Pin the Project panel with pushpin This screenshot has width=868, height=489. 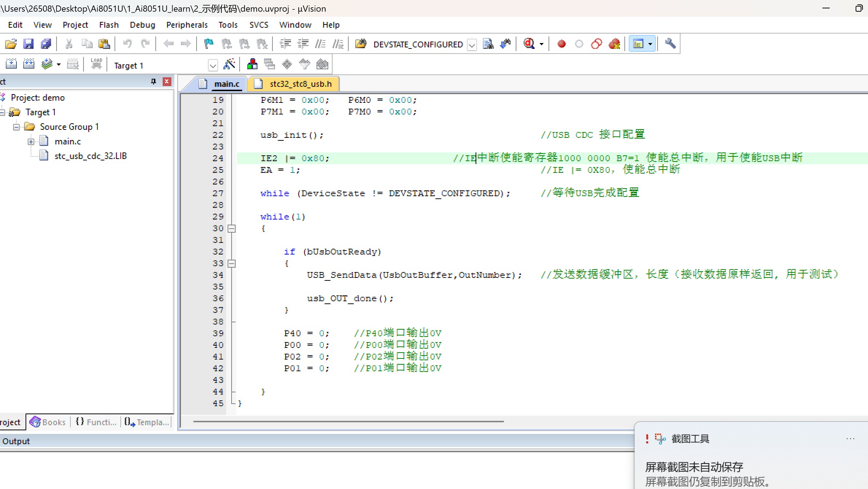[x=154, y=81]
